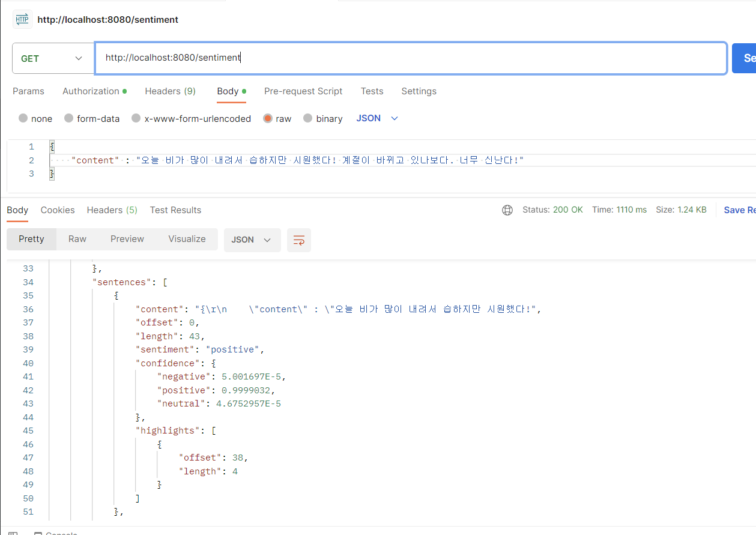This screenshot has width=756, height=535.
Task: Click response line number 34 in gutter
Action: [x=28, y=282]
